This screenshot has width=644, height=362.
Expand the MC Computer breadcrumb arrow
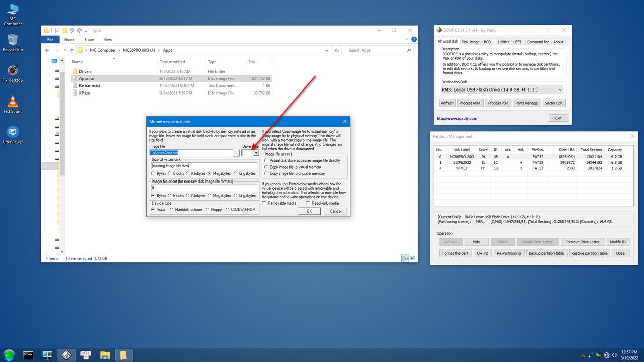coord(119,50)
